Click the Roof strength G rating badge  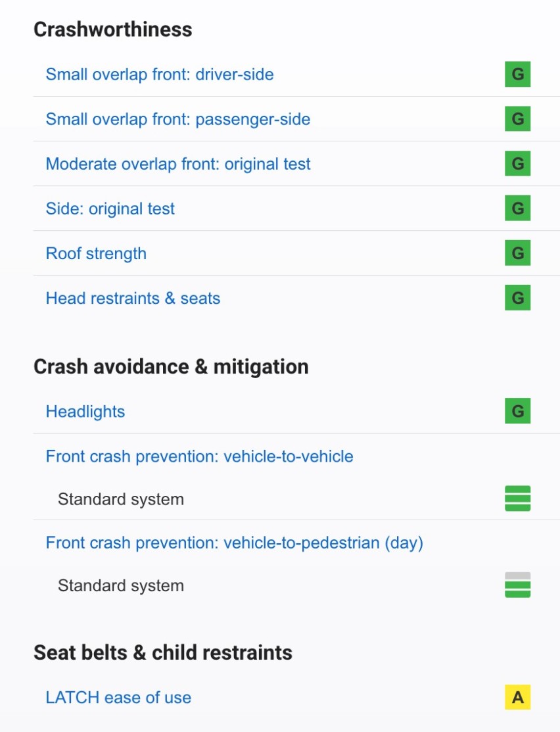click(517, 253)
